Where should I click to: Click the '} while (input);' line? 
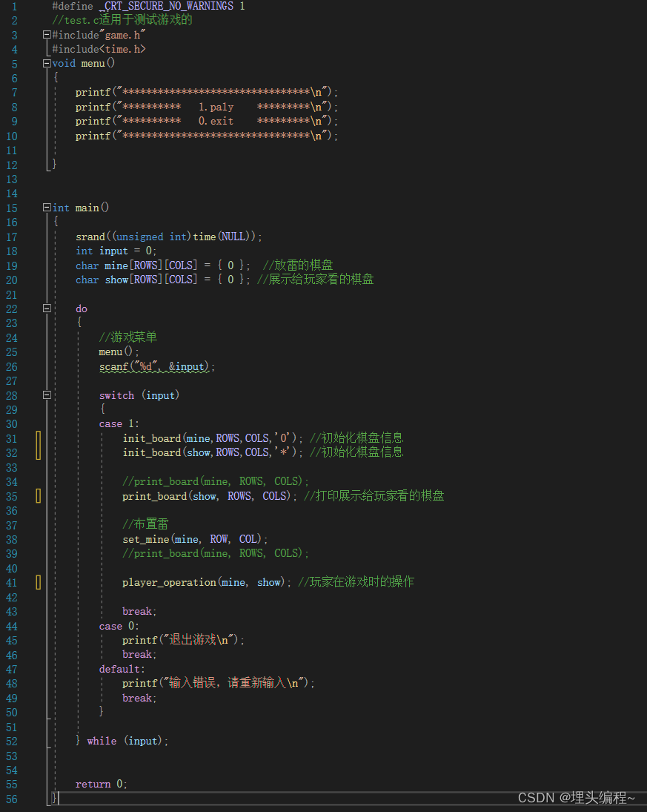click(x=122, y=741)
